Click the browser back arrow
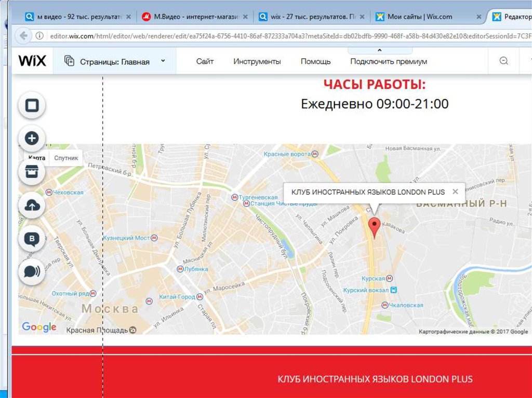 (23, 36)
